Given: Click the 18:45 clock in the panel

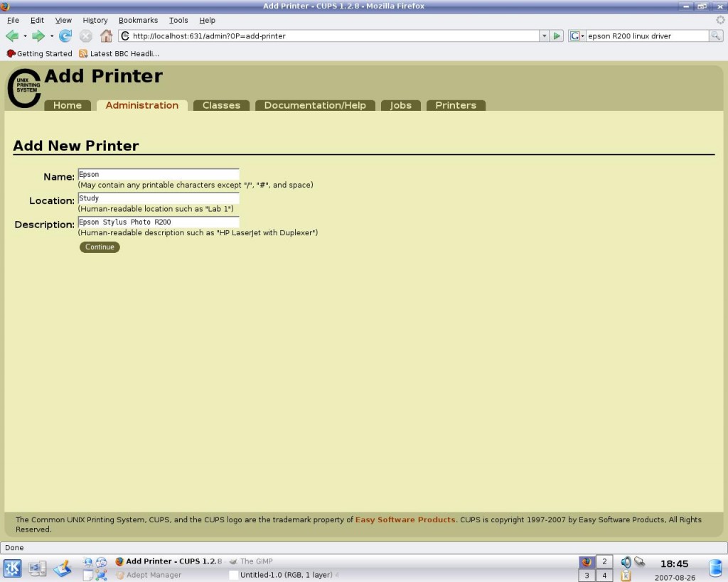Looking at the screenshot, I should [x=674, y=564].
